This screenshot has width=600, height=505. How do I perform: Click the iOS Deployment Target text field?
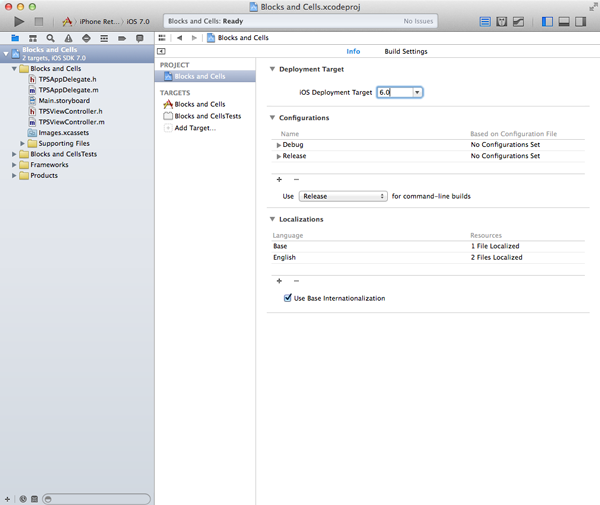click(x=395, y=92)
